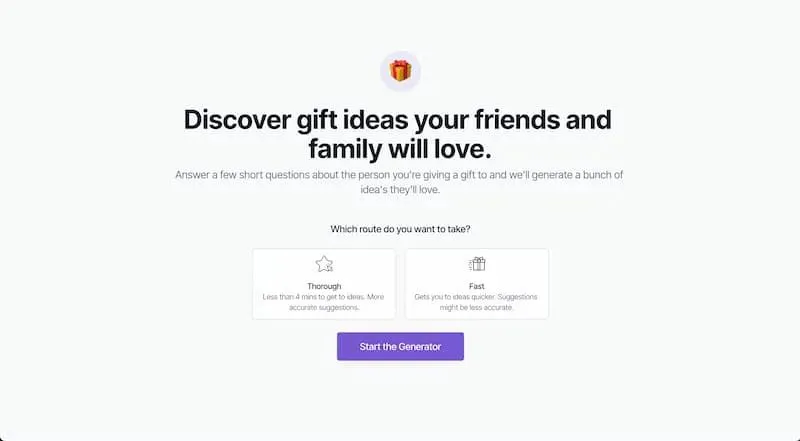
Task: Click the gift outline icon in Fast card
Action: point(477,264)
